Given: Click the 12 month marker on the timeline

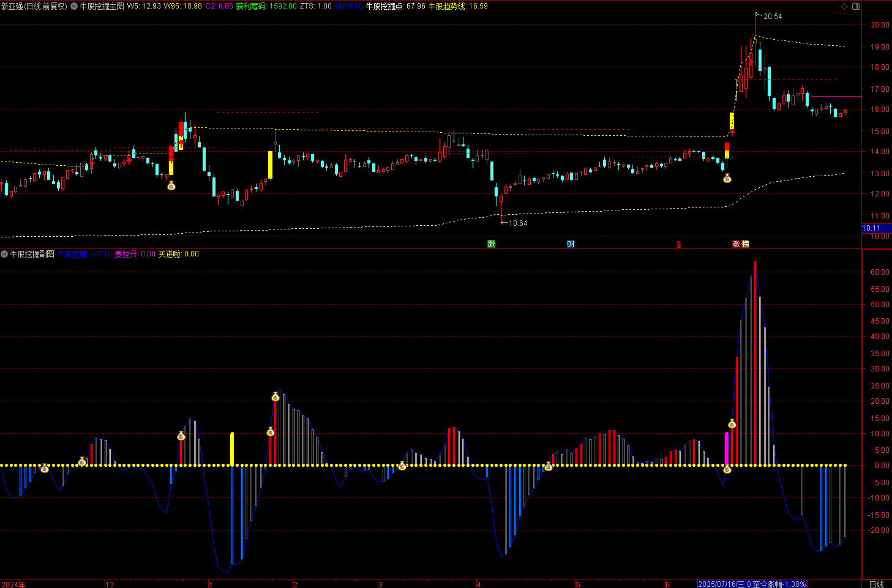Looking at the screenshot, I should tap(110, 584).
